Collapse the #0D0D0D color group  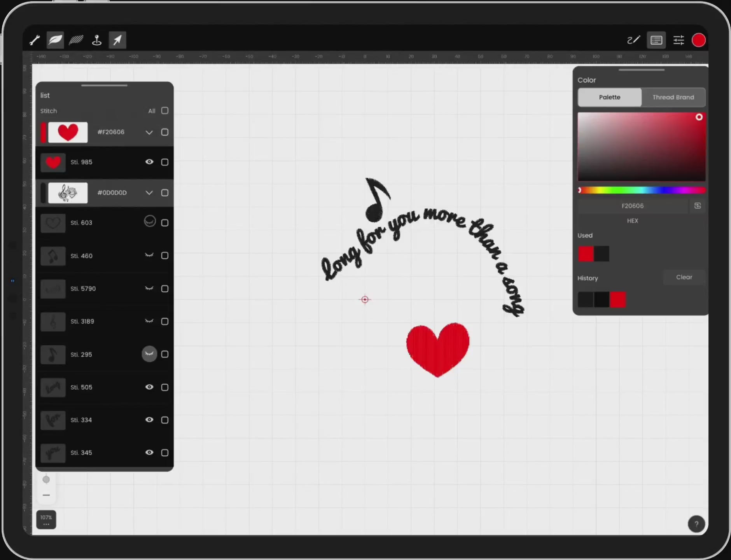(149, 193)
